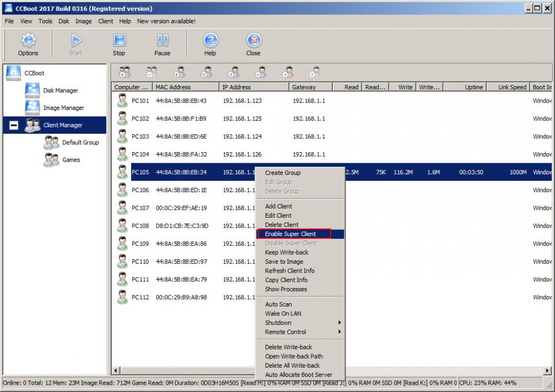
Task: Choose Delete Write-back menu entry
Action: click(x=300, y=347)
